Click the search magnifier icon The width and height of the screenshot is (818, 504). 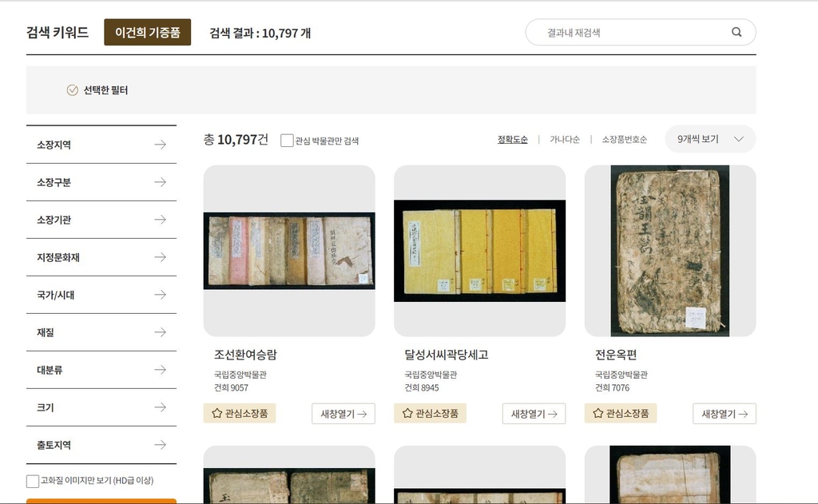click(x=737, y=33)
